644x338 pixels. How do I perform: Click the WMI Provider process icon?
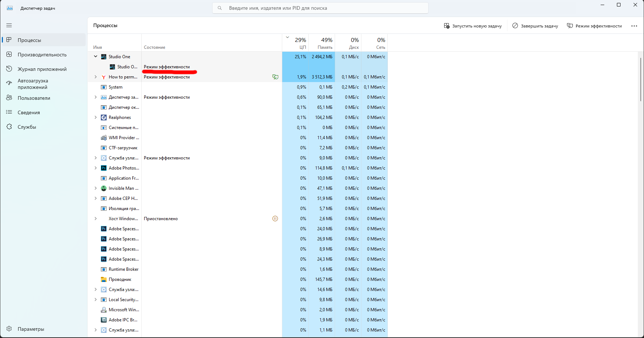point(104,138)
